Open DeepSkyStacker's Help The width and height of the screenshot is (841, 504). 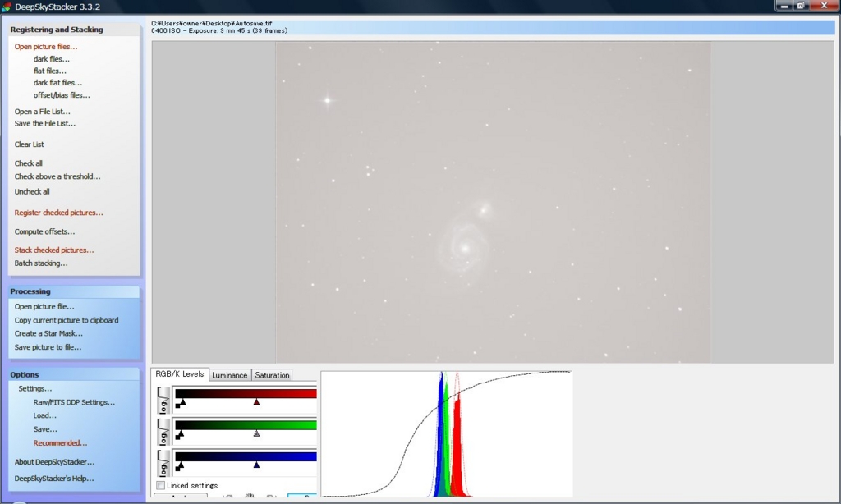(x=54, y=479)
